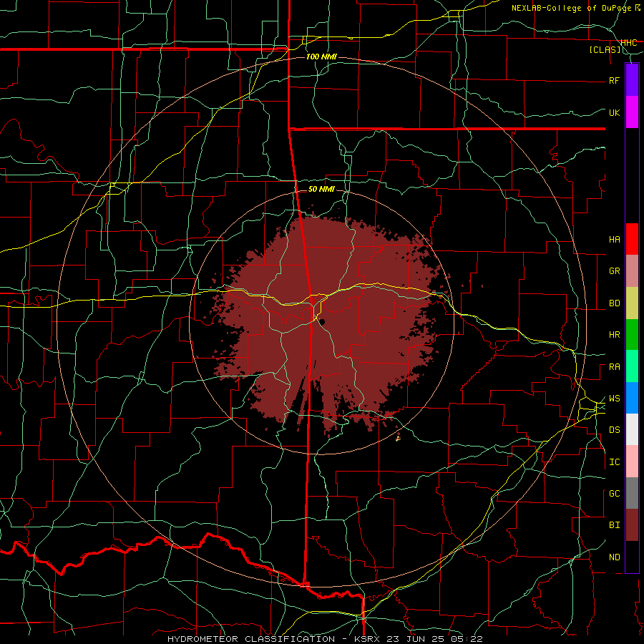The height and width of the screenshot is (644, 644).
Task: Select the "IC" legend label
Action: [614, 462]
